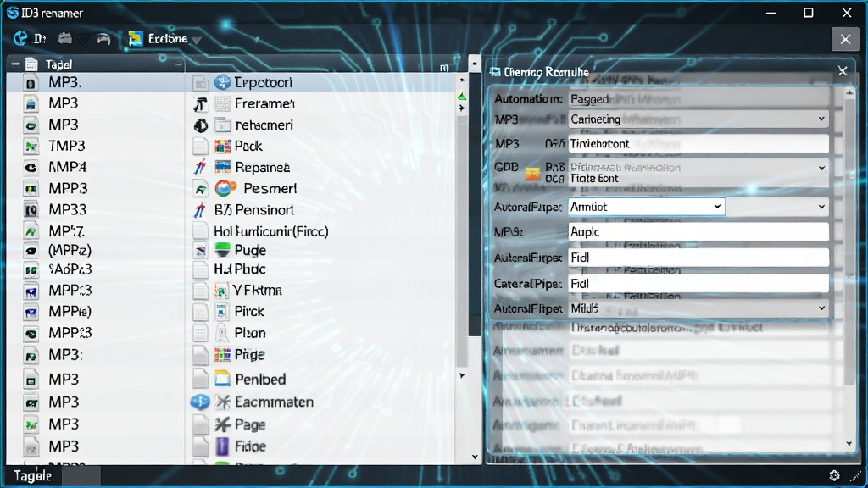The image size is (868, 488).
Task: Click the right panel scrollbar down arrow
Action: [849, 444]
